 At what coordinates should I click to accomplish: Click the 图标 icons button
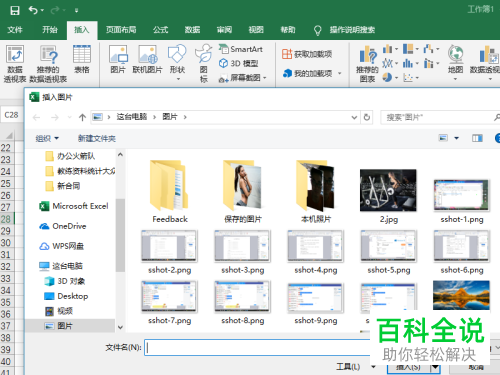click(x=204, y=63)
